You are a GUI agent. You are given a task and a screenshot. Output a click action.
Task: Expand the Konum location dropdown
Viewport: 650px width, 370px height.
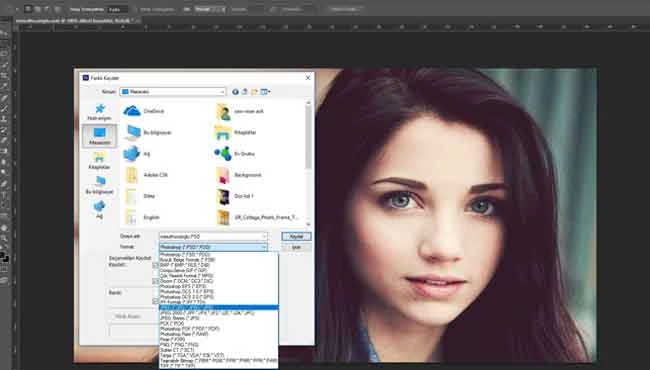[222, 92]
